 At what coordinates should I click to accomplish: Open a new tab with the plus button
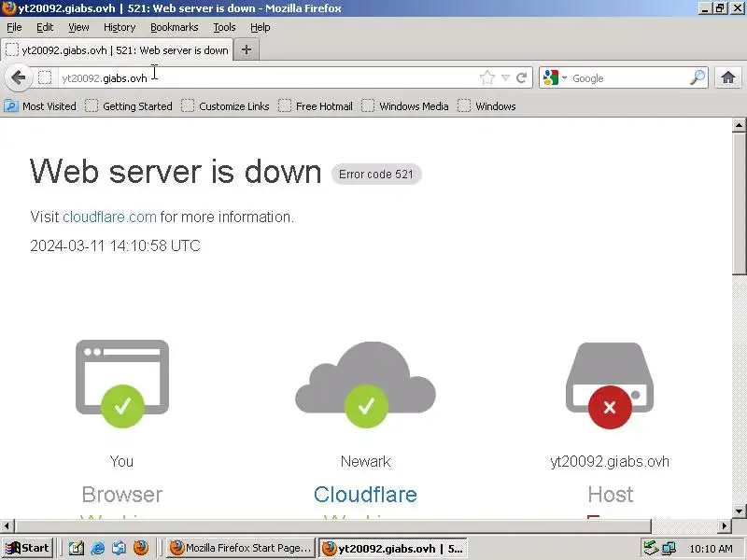coord(247,49)
